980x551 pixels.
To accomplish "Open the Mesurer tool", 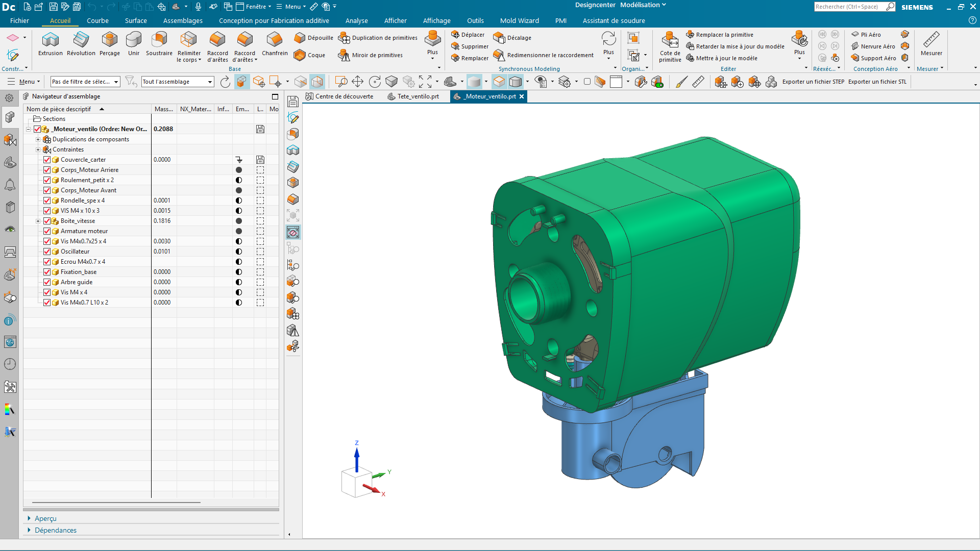I will pos(931,44).
